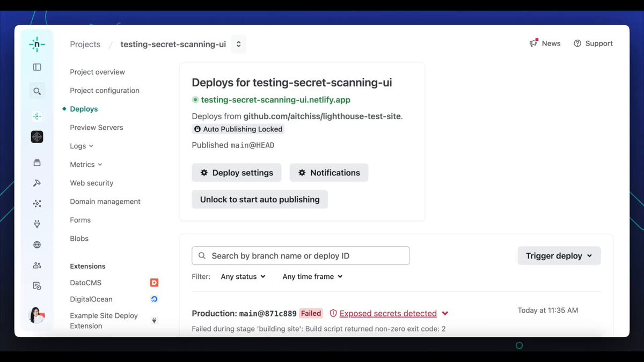Click the Published main@HEAD text
Image resolution: width=644 pixels, height=362 pixels.
233,145
